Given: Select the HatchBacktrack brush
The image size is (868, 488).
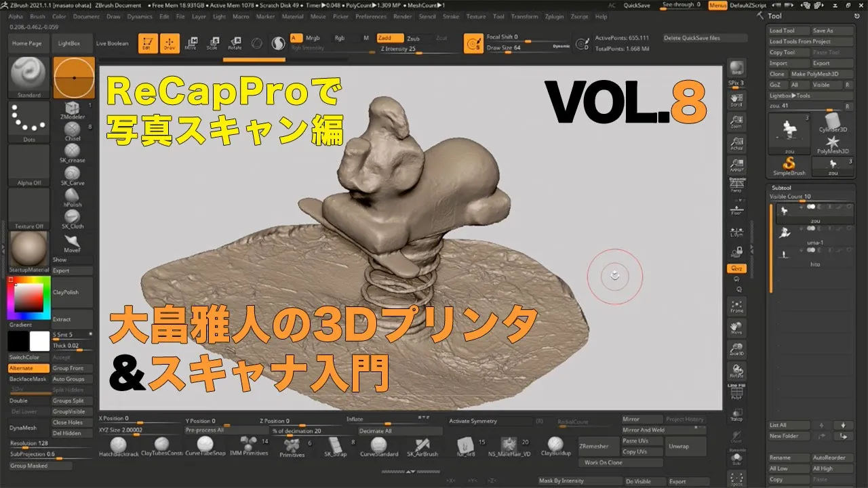Looking at the screenshot, I should 119,447.
